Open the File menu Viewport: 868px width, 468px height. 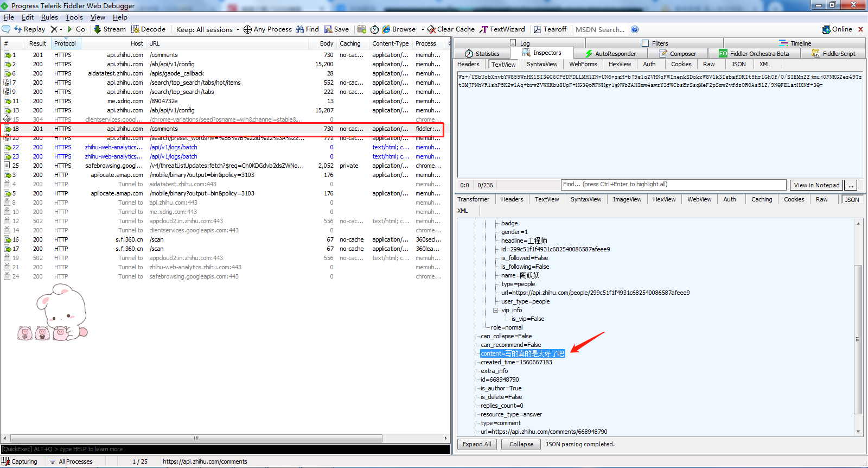point(9,17)
